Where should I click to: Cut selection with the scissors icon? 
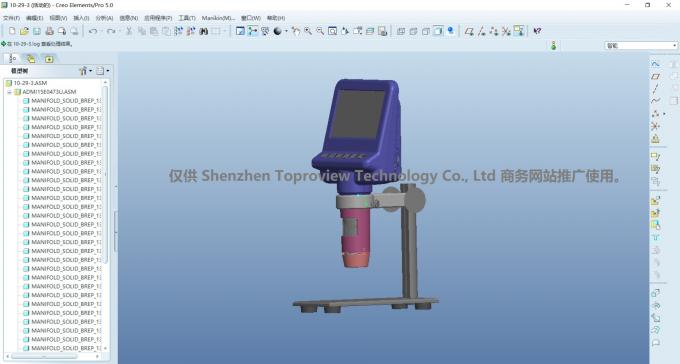(x=129, y=31)
